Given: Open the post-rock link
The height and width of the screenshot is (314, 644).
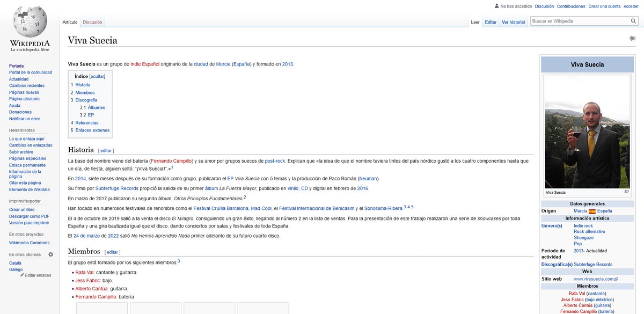Looking at the screenshot, I should point(275,161).
